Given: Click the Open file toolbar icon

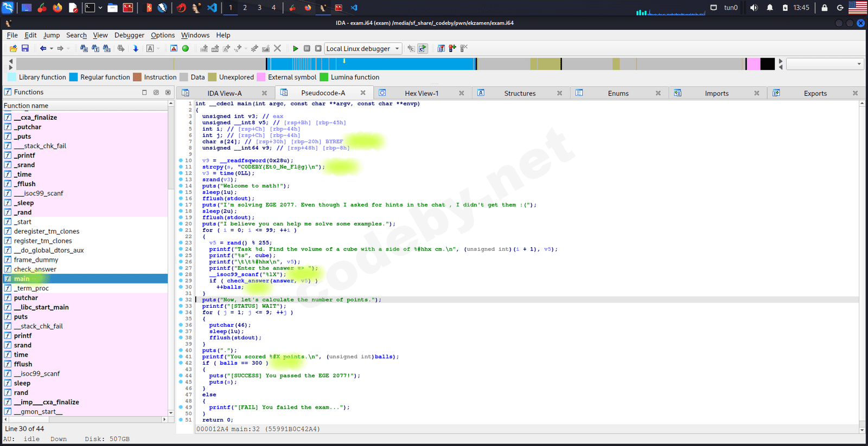Looking at the screenshot, I should pos(13,49).
